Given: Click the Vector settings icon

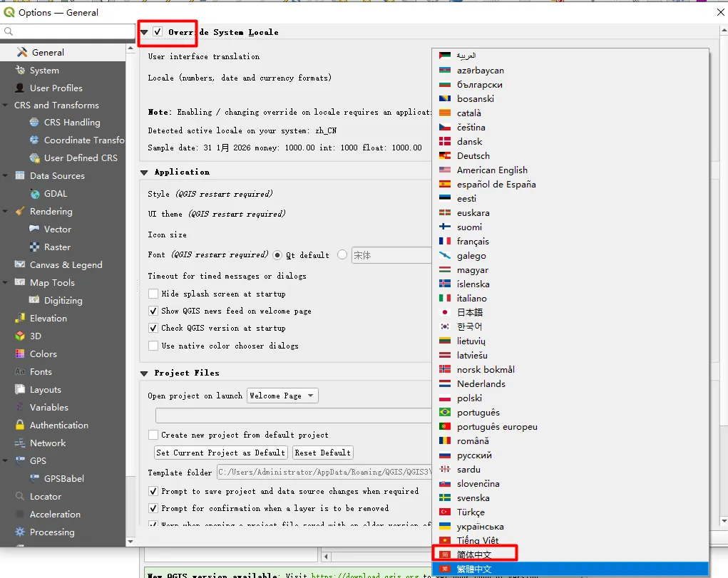Looking at the screenshot, I should (x=34, y=229).
